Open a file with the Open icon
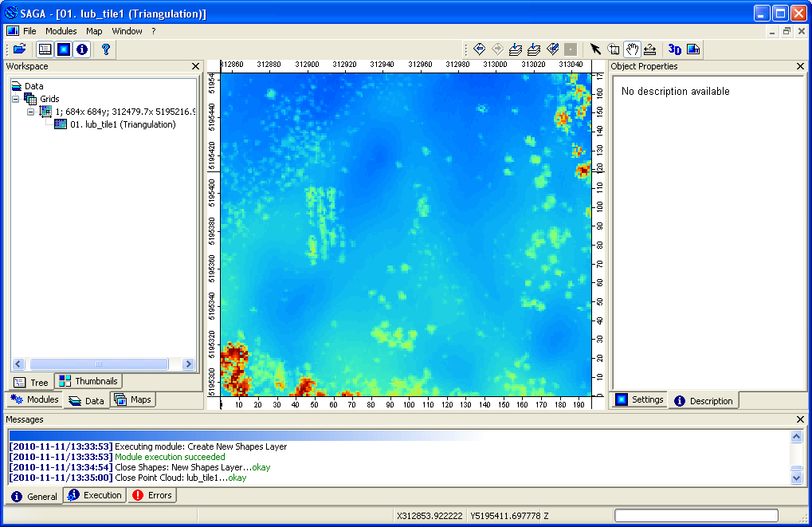812x527 pixels. [x=19, y=49]
